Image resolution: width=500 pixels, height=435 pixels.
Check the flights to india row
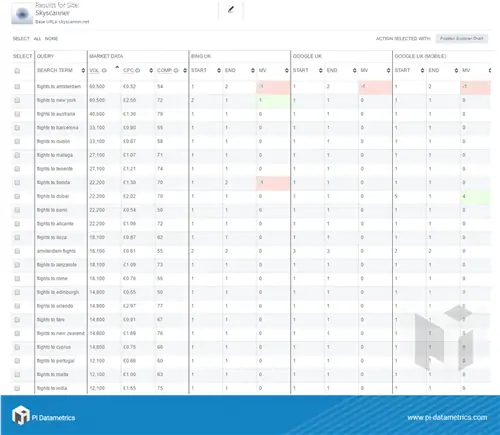click(17, 388)
